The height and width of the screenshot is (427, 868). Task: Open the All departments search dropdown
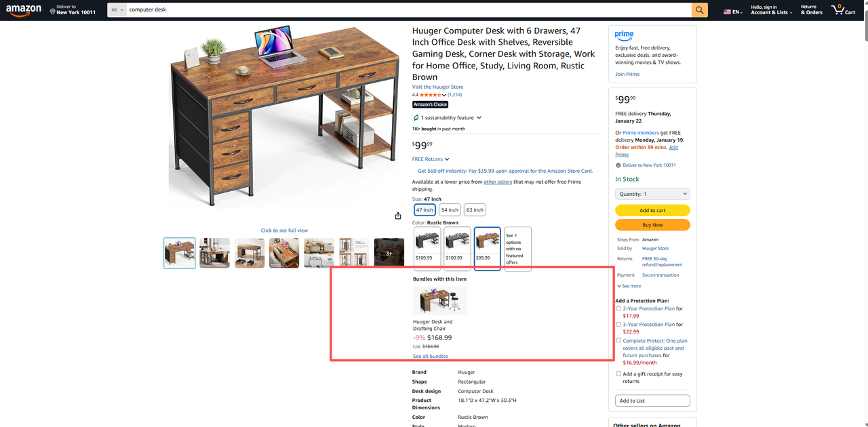(x=117, y=10)
